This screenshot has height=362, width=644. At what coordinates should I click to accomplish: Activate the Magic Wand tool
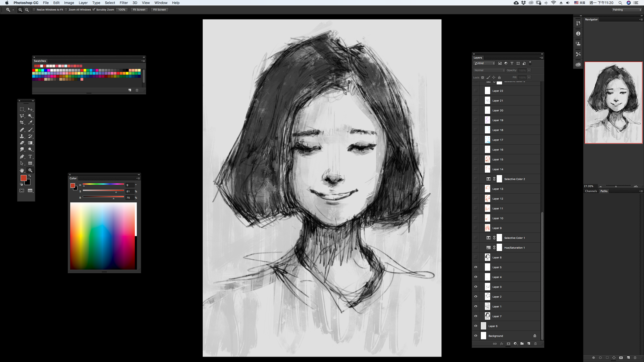pos(30,116)
